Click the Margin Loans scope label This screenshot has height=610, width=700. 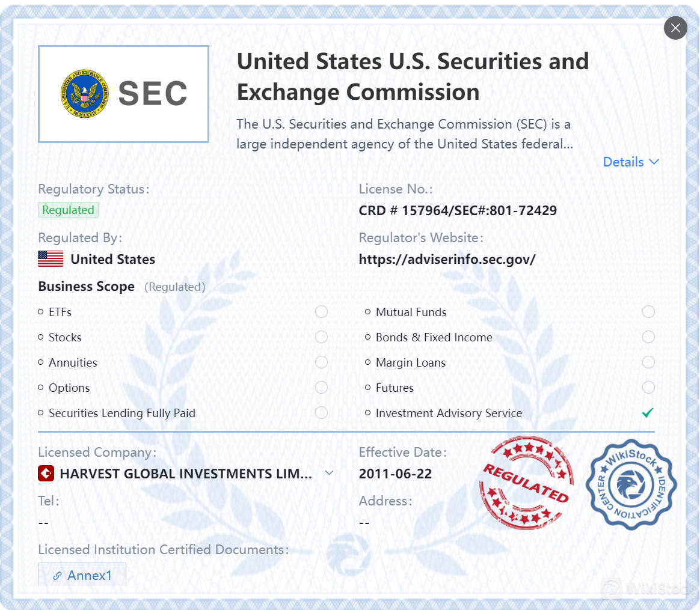point(411,363)
